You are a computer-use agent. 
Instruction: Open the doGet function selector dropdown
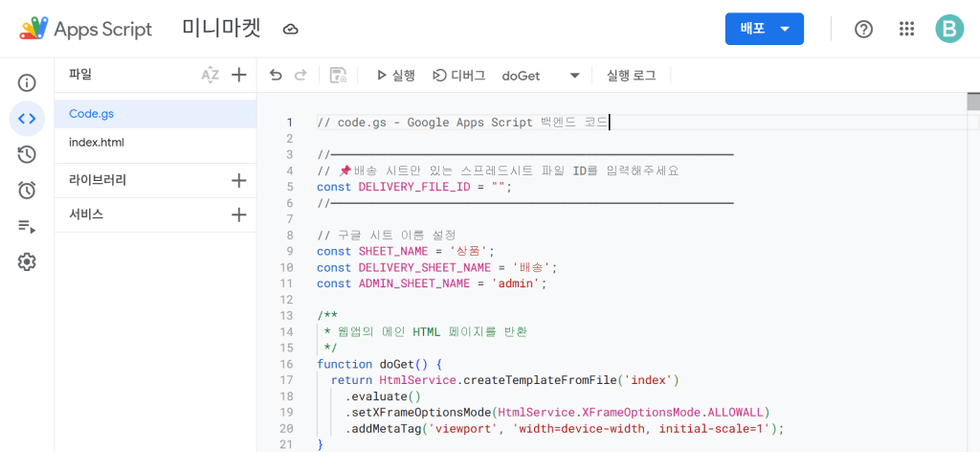541,75
